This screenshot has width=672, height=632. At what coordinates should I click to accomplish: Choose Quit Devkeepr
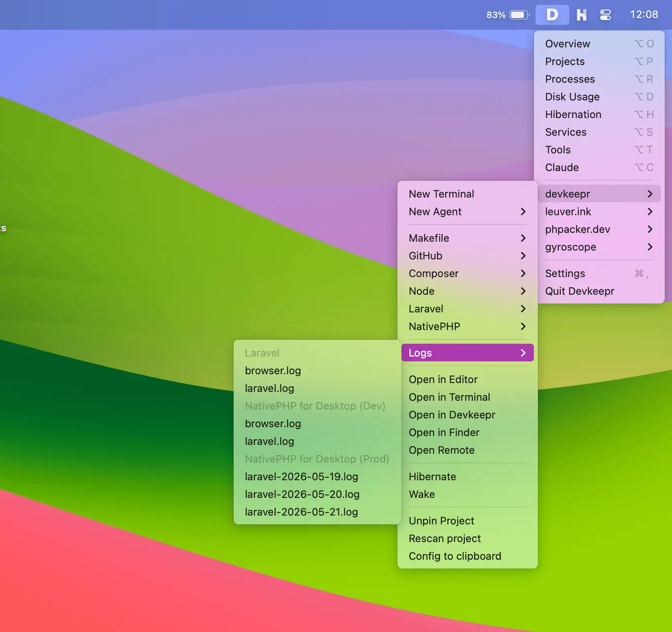(599, 291)
